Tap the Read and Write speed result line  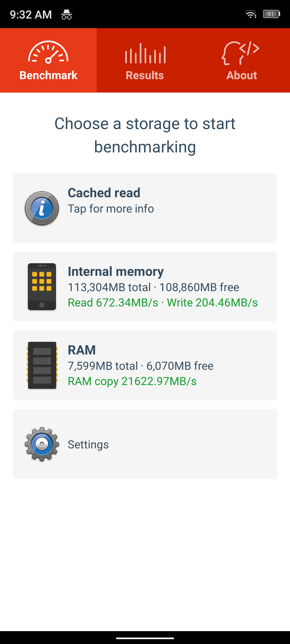pyautogui.click(x=163, y=303)
